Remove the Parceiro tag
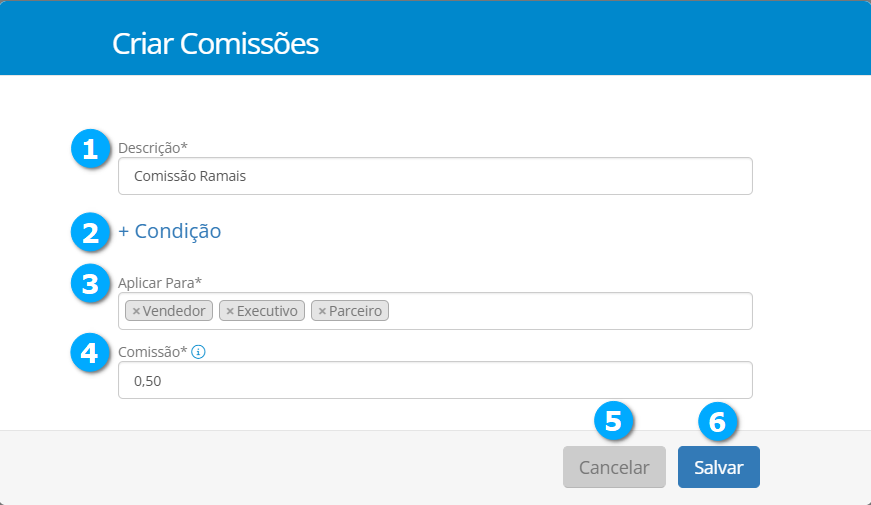This screenshot has height=505, width=871. [322, 312]
